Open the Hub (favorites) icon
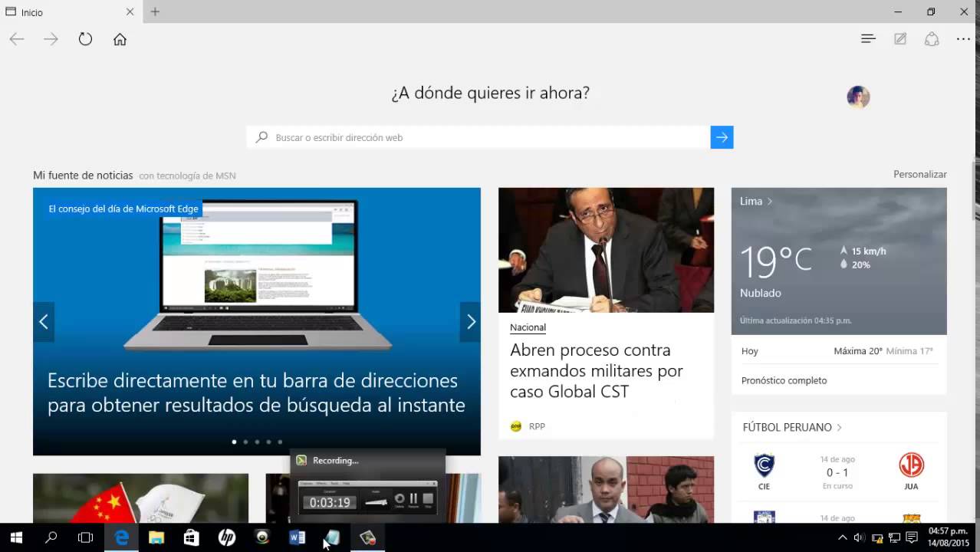This screenshot has width=980, height=552. coord(868,38)
